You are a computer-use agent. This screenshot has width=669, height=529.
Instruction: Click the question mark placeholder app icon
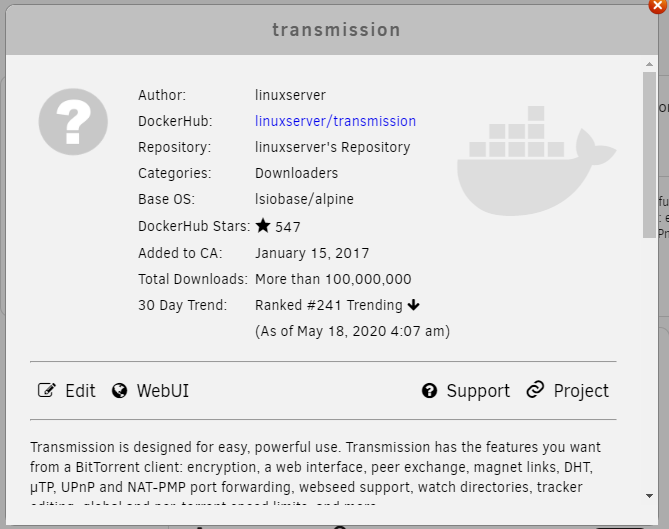(x=73, y=121)
